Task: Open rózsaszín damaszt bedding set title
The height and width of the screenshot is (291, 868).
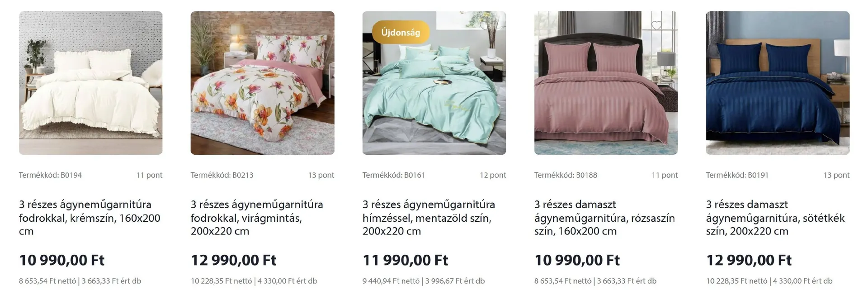Action: pyautogui.click(x=604, y=218)
